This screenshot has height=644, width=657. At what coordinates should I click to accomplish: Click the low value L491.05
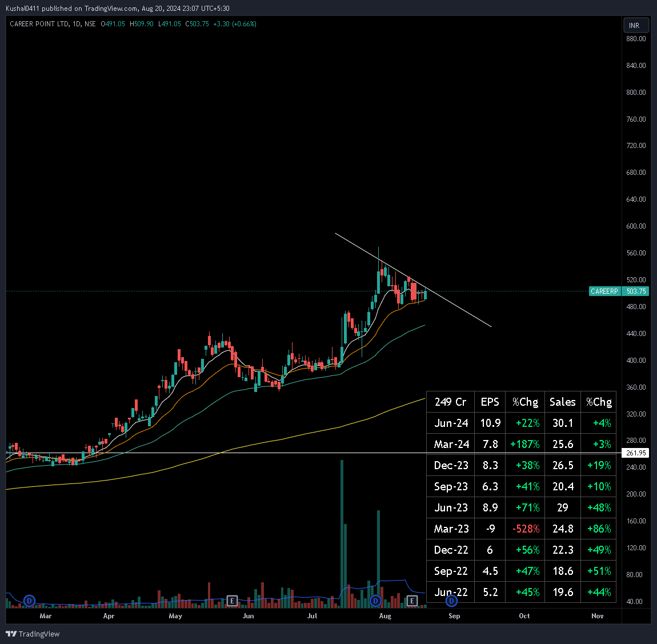click(169, 24)
